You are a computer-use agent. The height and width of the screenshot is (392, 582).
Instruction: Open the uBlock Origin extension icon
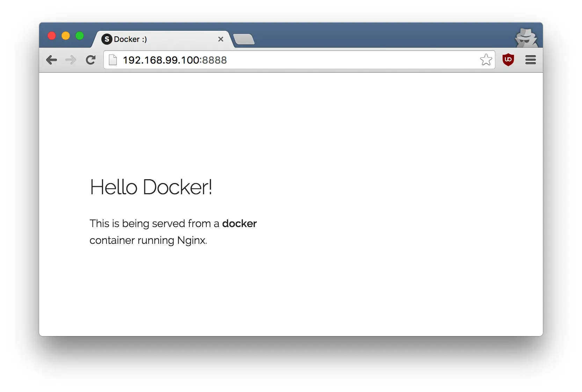508,60
